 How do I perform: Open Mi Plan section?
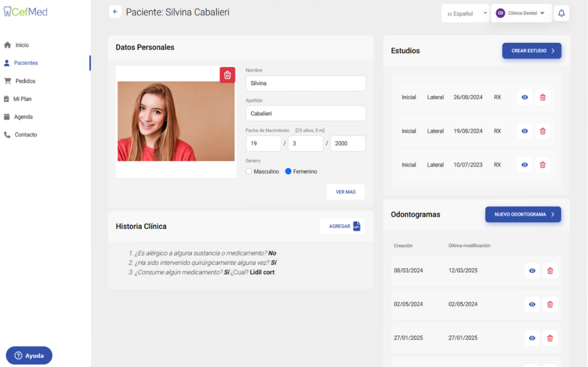tap(22, 99)
